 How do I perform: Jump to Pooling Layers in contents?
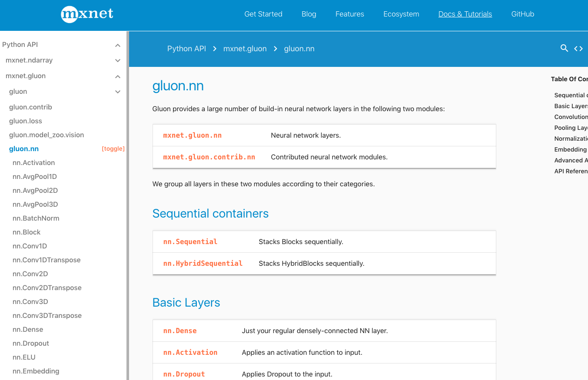click(571, 128)
